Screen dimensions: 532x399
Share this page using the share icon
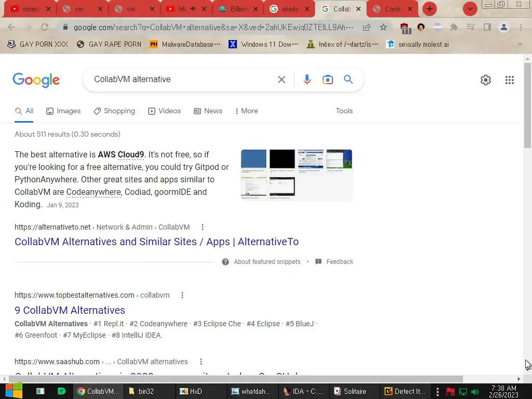(366, 27)
